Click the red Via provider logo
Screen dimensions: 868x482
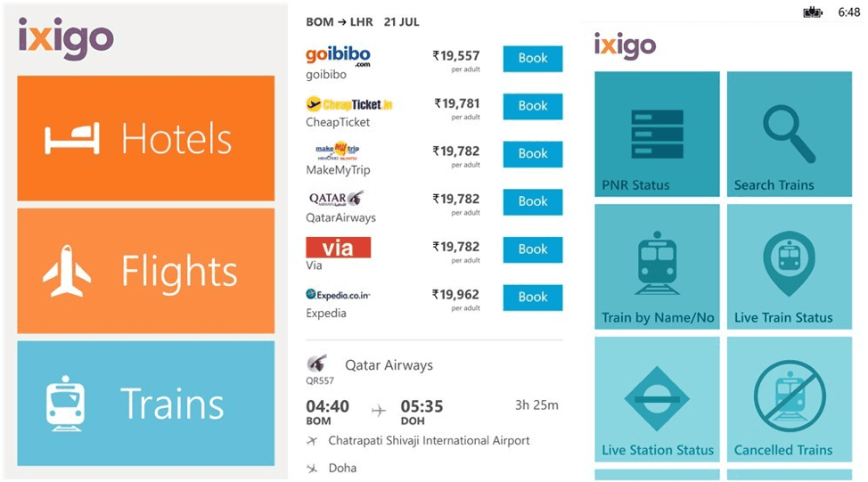point(339,248)
